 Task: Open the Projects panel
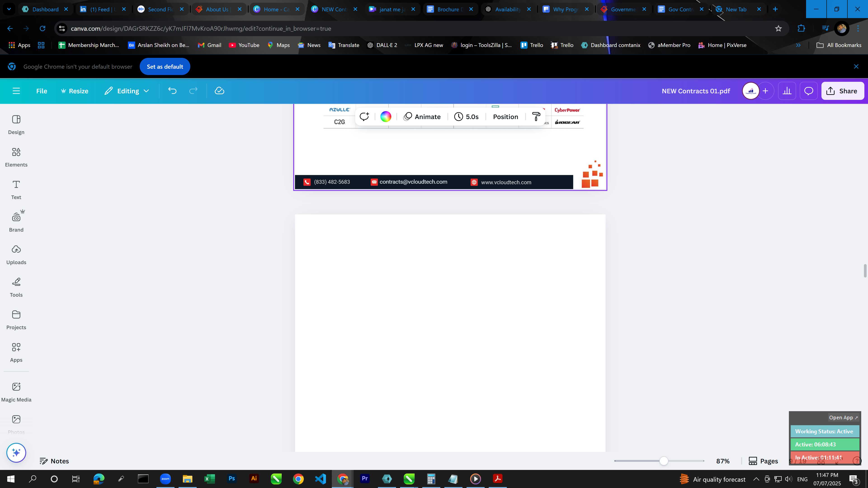point(16,320)
